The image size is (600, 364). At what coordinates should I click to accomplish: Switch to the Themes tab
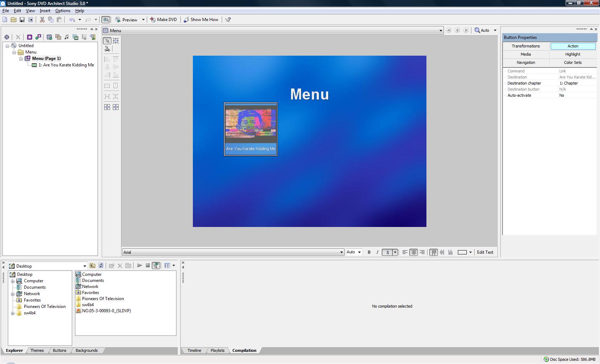pos(37,350)
